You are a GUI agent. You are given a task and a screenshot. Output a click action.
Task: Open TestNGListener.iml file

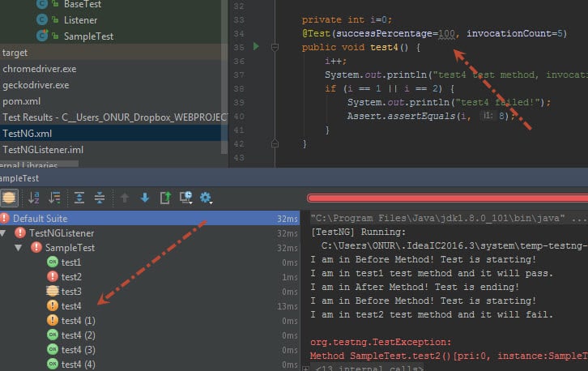click(43, 150)
